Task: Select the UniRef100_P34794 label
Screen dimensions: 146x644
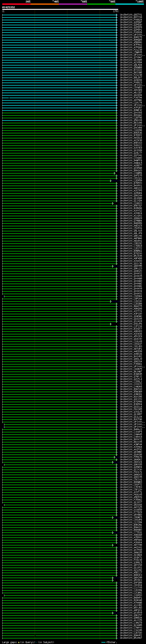Action: (x=131, y=98)
